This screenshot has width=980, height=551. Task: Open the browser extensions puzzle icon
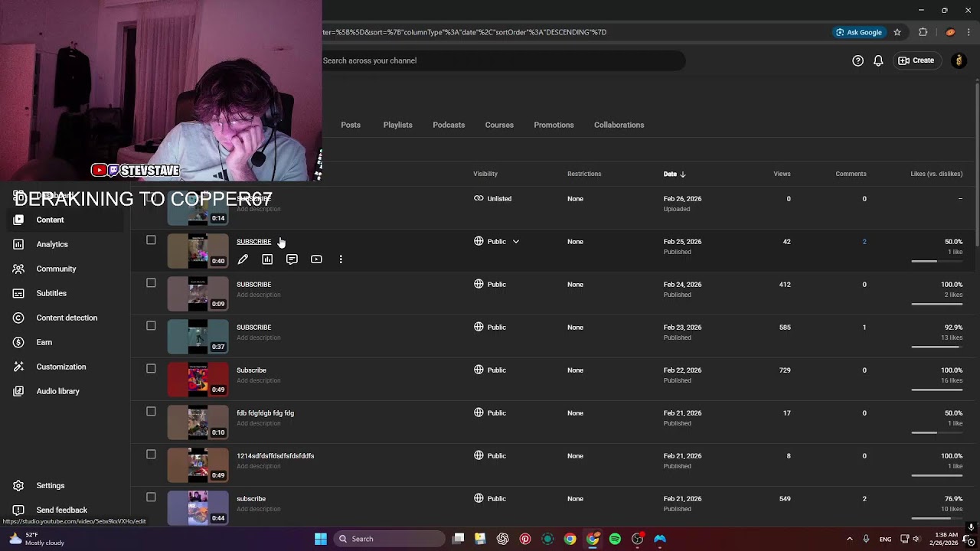coord(923,32)
